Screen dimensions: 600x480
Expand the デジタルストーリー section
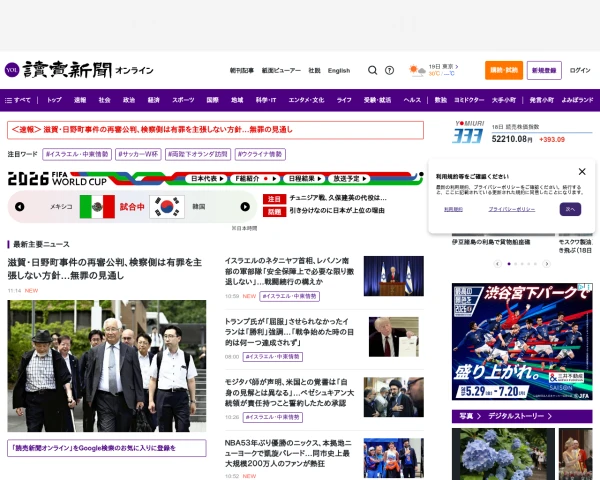click(520, 416)
